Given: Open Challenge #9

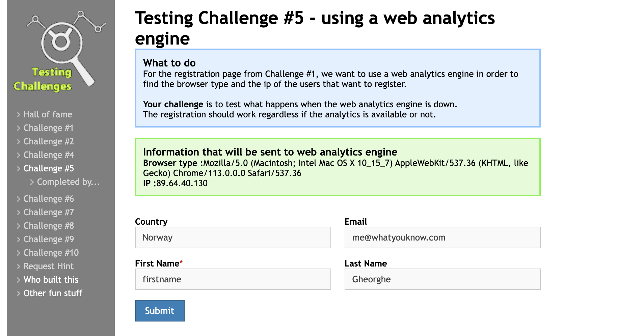Looking at the screenshot, I should pyautogui.click(x=49, y=239).
